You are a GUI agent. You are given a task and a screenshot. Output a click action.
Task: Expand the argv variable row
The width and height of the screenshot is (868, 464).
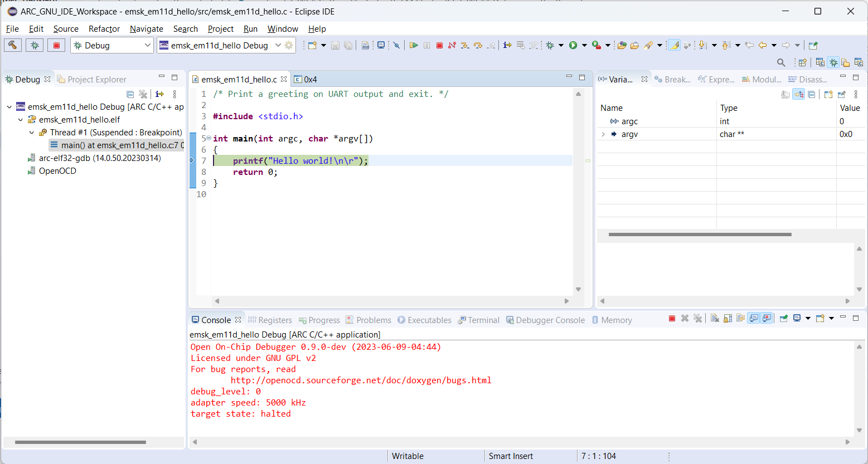pyautogui.click(x=603, y=134)
